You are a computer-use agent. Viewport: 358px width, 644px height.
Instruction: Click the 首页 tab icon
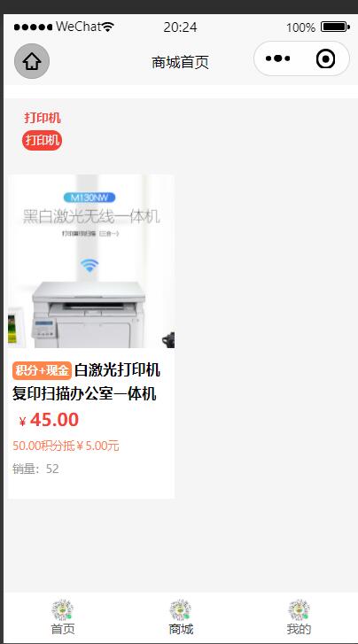(x=63, y=609)
